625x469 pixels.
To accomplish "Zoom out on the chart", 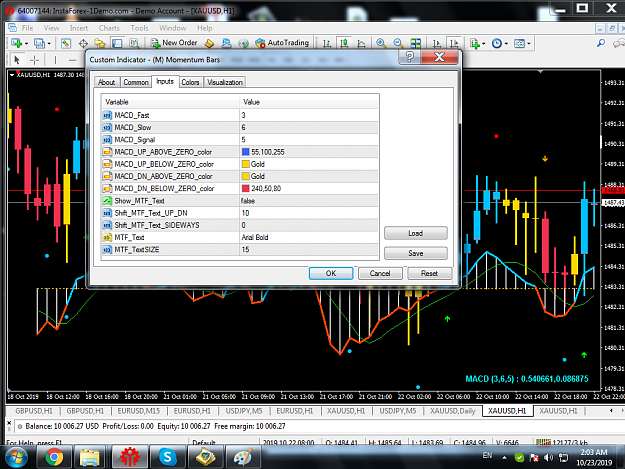I will (398, 43).
